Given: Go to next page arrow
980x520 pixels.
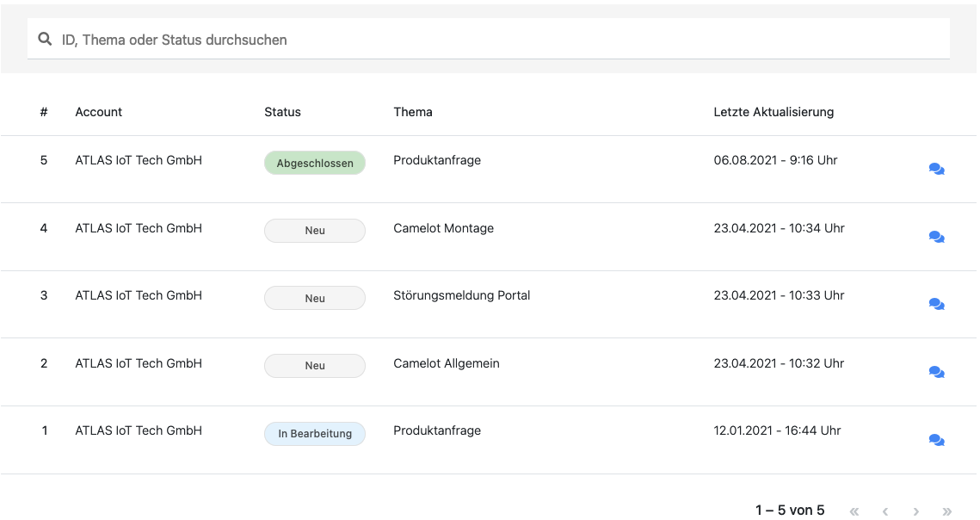Looking at the screenshot, I should tap(916, 511).
